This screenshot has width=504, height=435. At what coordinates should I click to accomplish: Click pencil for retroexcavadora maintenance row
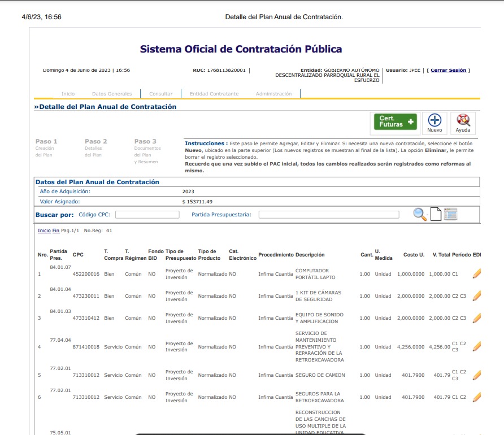coord(476,346)
